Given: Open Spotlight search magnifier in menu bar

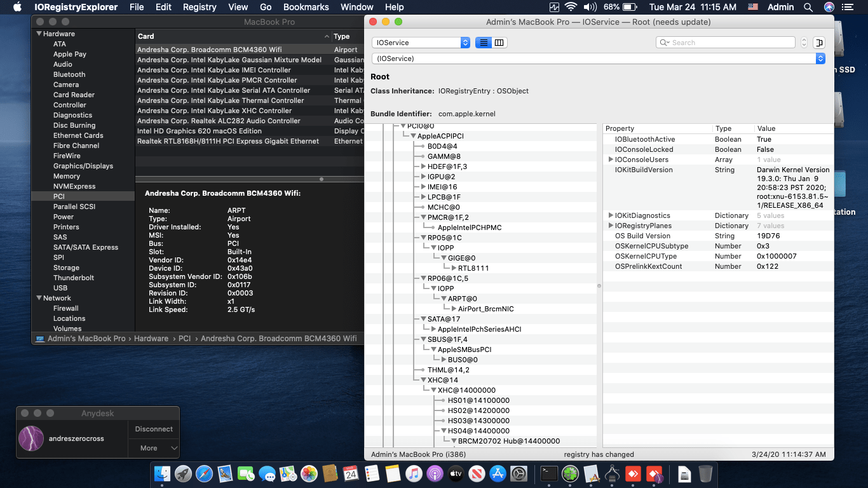Looking at the screenshot, I should tap(808, 7).
